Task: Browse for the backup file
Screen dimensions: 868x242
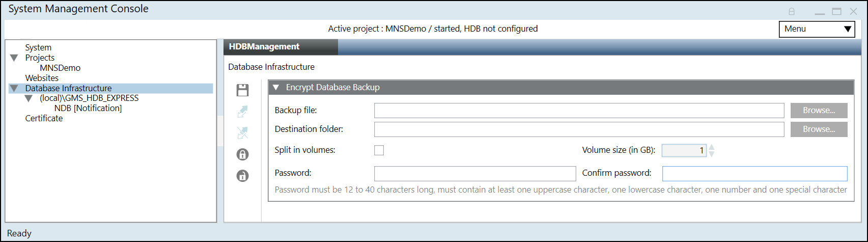Action: pyautogui.click(x=819, y=111)
